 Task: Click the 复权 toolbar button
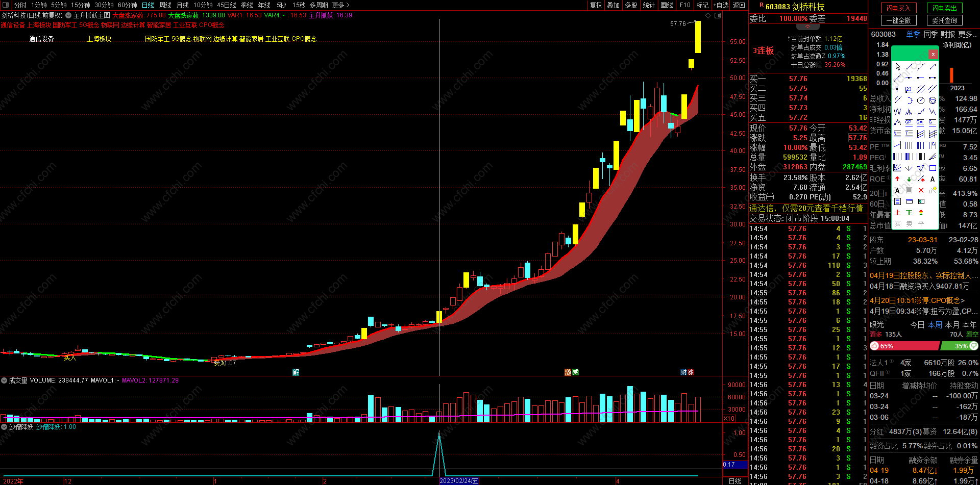596,5
